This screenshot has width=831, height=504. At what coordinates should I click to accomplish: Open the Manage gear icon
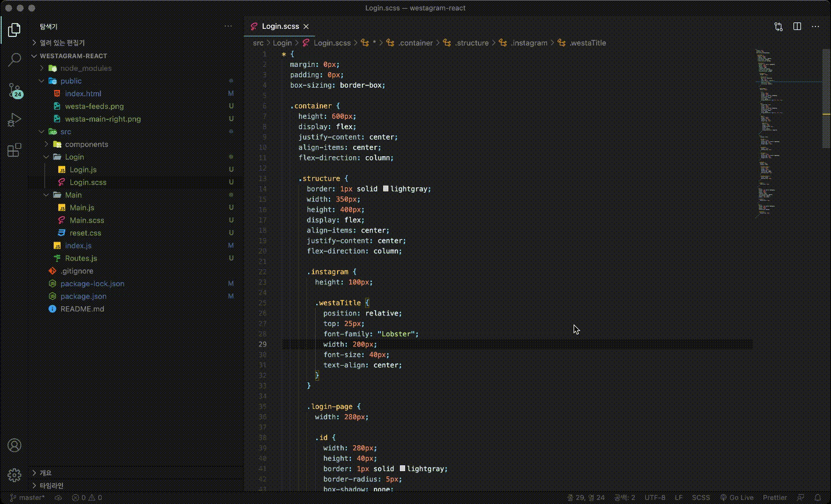[14, 475]
